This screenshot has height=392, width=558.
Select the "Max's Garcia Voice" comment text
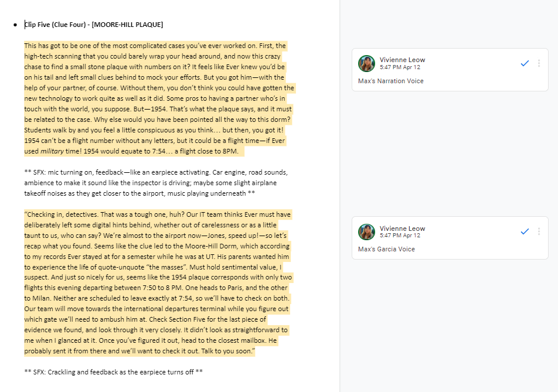point(386,249)
